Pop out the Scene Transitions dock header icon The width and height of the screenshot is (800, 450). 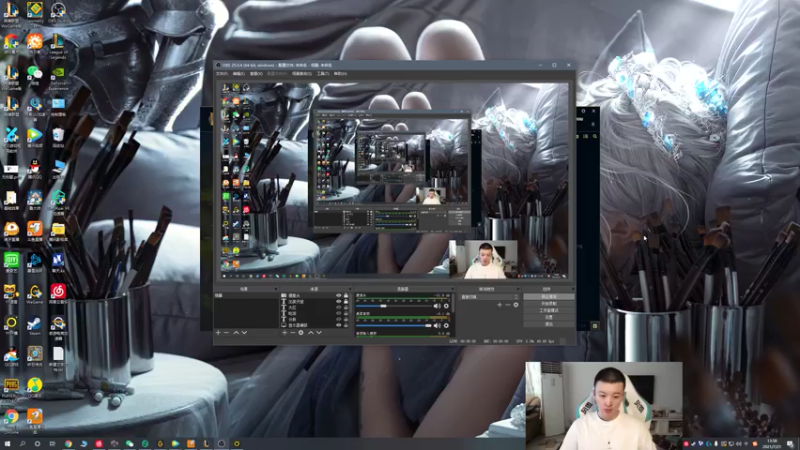click(x=517, y=289)
